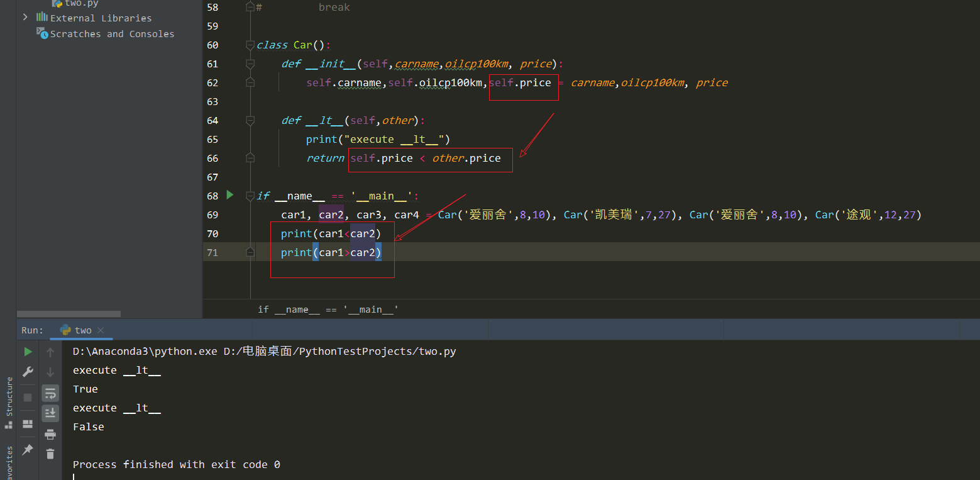The width and height of the screenshot is (980, 480).
Task: Click 'print(car1>car2)' on line 71
Action: (x=331, y=252)
